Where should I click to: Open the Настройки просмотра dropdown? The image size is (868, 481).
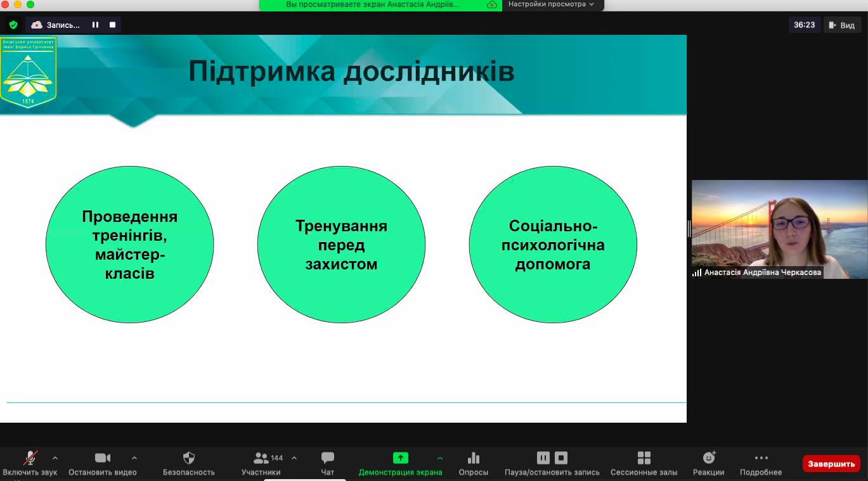(x=552, y=4)
